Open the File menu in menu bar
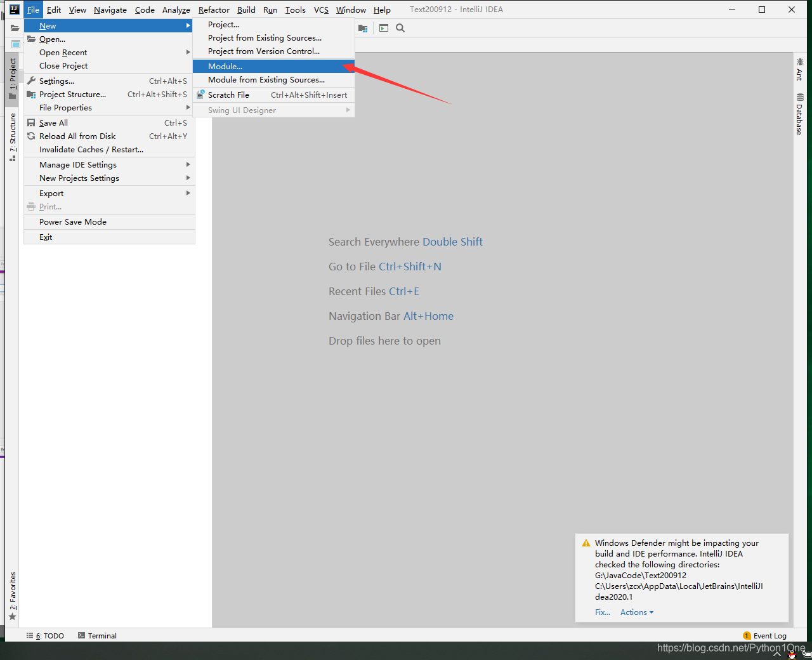812x660 pixels. click(x=33, y=10)
